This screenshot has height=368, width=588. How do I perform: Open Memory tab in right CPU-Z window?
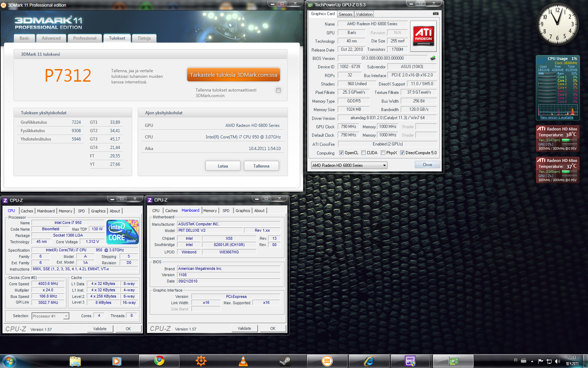tap(210, 211)
